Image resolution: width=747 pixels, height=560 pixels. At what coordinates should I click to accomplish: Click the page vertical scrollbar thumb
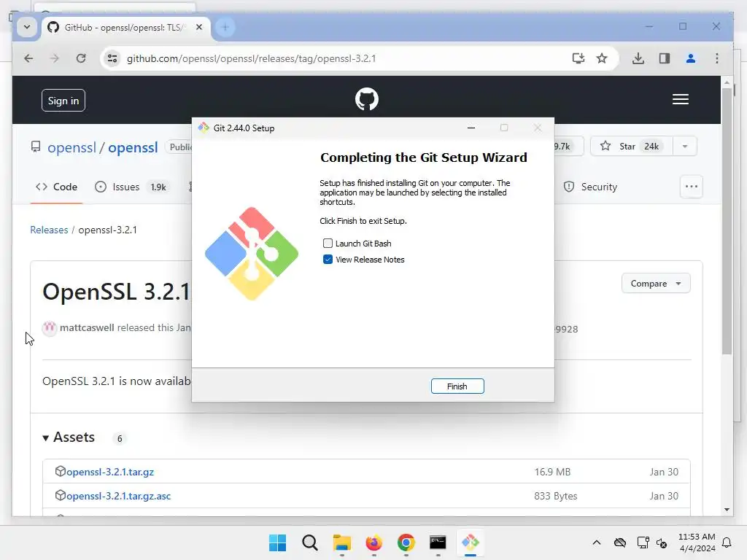point(727,222)
